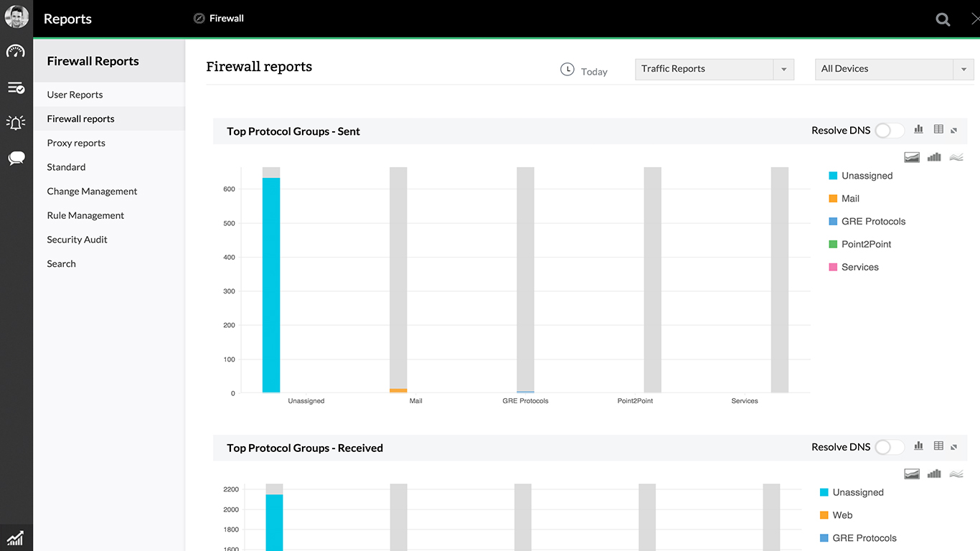Click the "Point2Point" x-axis label
Image resolution: width=980 pixels, height=551 pixels.
pyautogui.click(x=635, y=401)
